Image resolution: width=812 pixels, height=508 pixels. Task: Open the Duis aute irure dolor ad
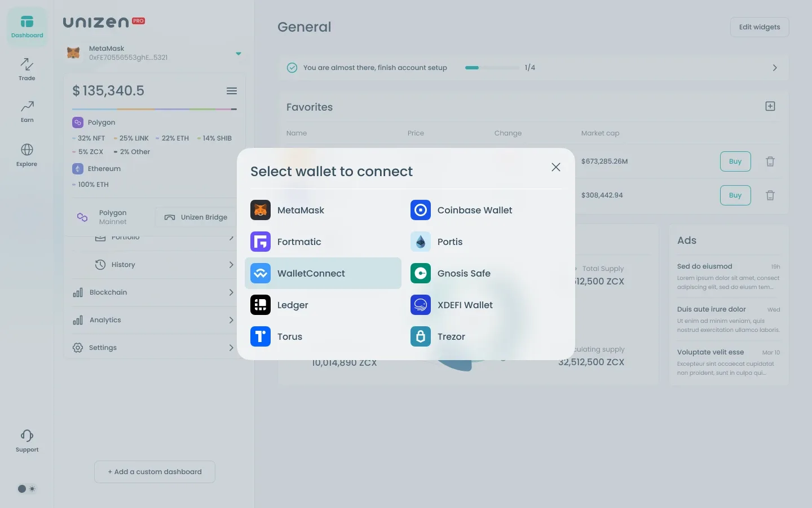click(x=729, y=319)
